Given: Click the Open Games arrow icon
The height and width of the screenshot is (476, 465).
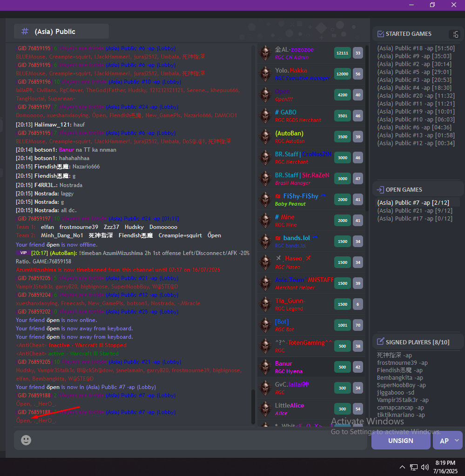Looking at the screenshot, I should coord(380,190).
